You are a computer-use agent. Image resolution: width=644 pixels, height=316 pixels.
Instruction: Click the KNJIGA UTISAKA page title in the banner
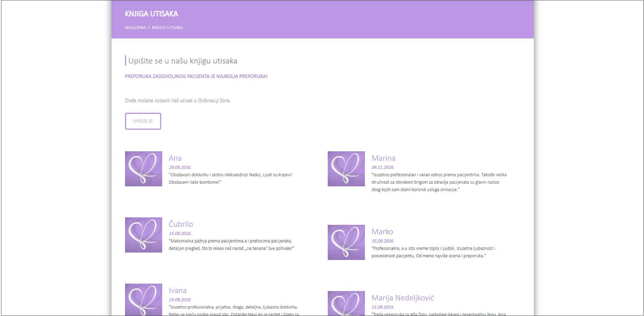(x=151, y=14)
